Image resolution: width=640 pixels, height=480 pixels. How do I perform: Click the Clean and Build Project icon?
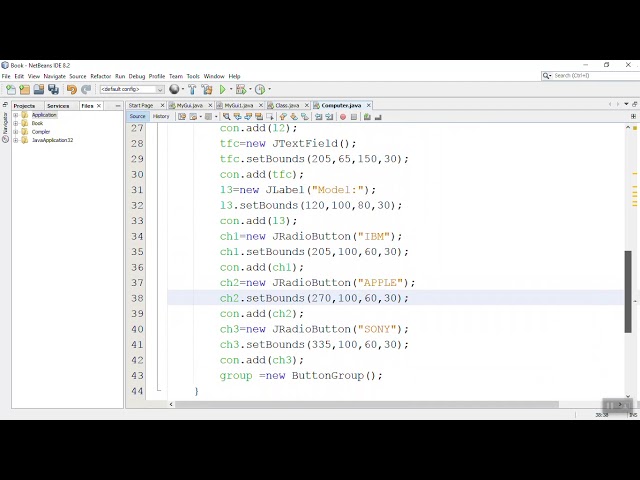[x=207, y=89]
